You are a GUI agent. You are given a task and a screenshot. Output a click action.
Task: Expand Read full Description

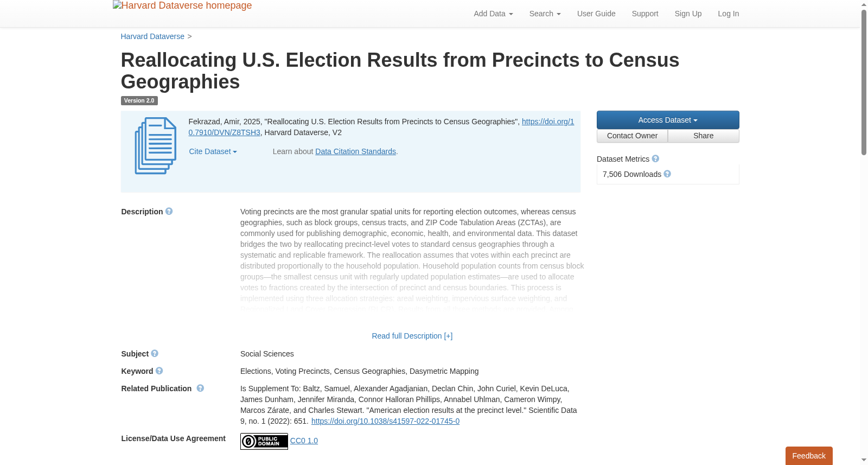click(x=412, y=336)
